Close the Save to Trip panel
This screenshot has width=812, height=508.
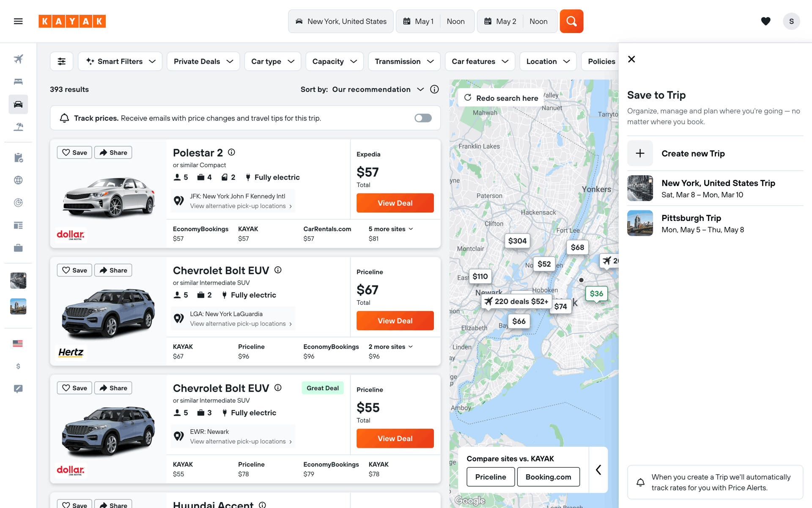[x=631, y=59]
